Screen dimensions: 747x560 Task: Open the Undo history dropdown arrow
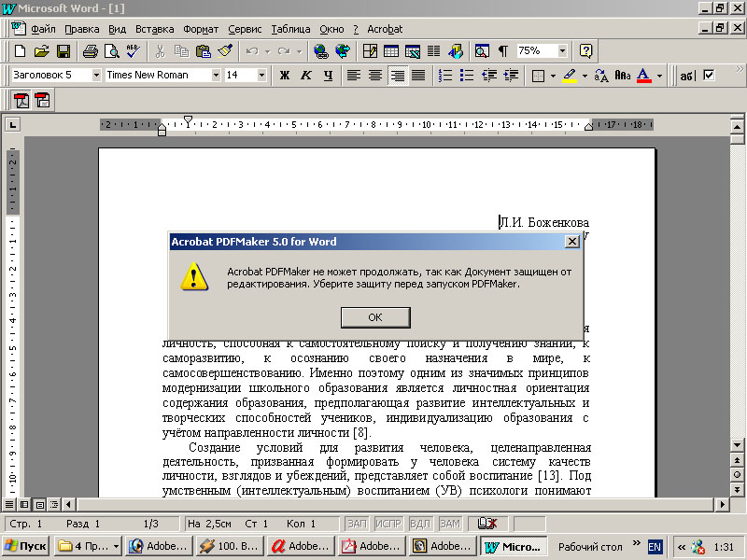[x=268, y=51]
